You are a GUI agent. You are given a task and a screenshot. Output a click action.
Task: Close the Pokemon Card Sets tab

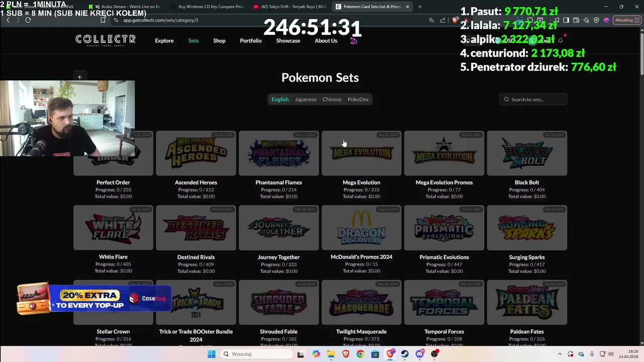(407, 7)
